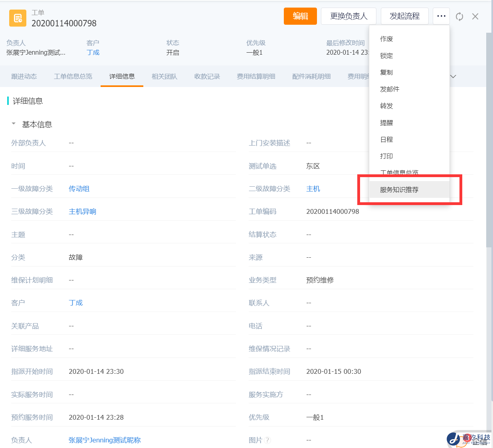This screenshot has height=448, width=493.
Task: Open 张展宁Jenning测试昵称 owner link
Action: pos(105,440)
